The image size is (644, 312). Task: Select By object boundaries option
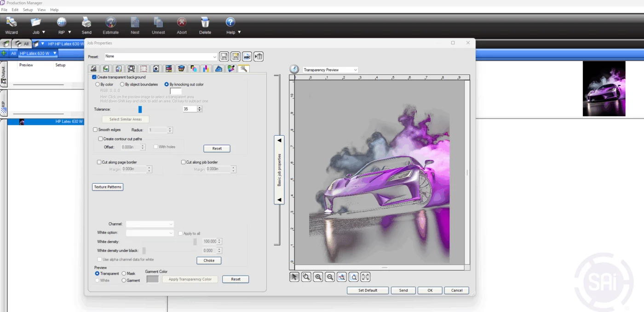[x=122, y=85]
